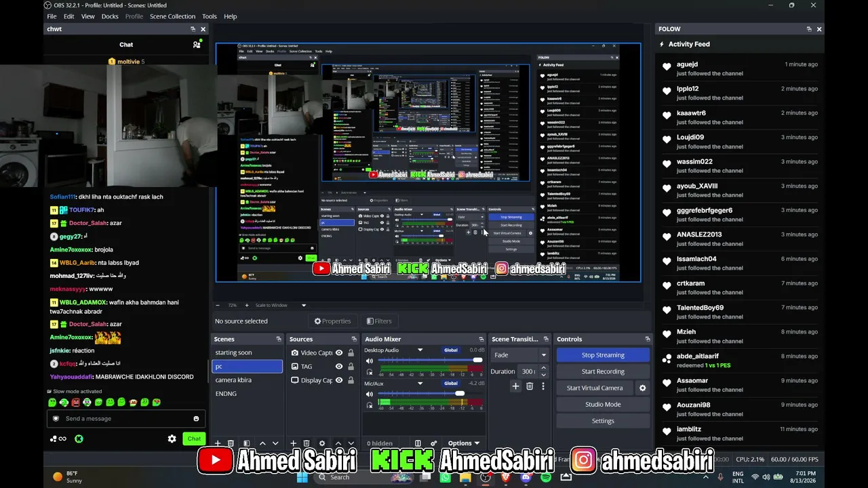
Task: Move the selected scene up in the list
Action: (x=262, y=443)
